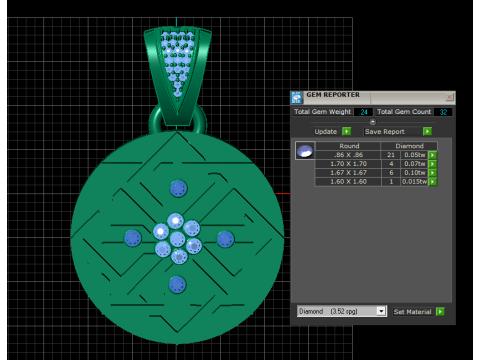Screen dimensions: 480x360
Task: Select the left dark blue gem on pendant
Action: click(133, 238)
